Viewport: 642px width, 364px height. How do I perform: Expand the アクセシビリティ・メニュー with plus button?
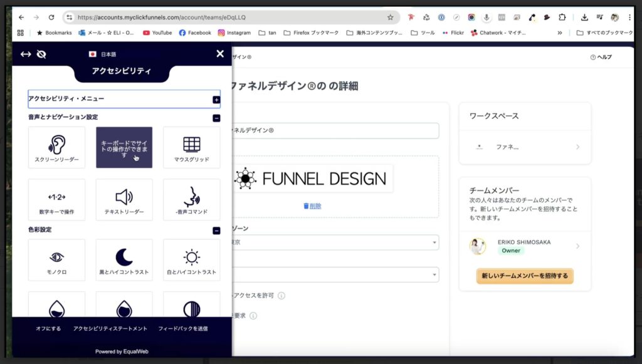216,99
